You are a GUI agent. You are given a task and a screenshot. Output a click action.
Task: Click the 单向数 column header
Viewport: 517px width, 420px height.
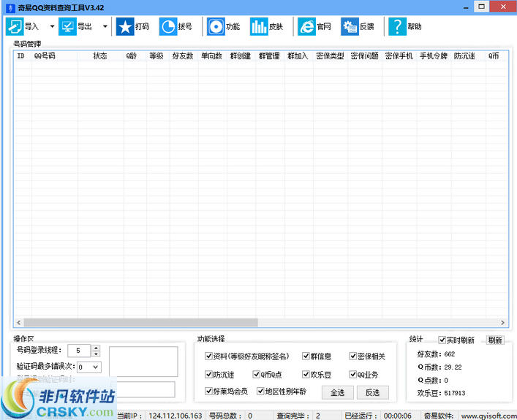[212, 56]
